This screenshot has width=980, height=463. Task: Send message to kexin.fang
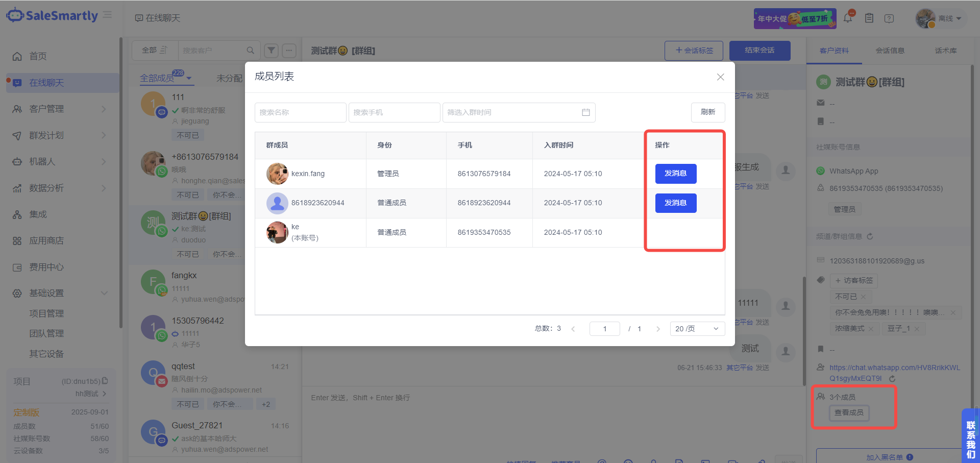pos(675,174)
